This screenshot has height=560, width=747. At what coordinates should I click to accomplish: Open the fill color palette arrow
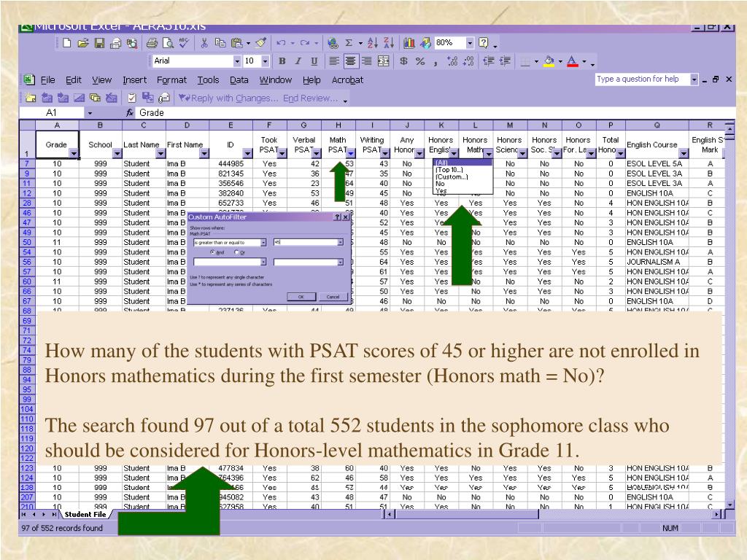pyautogui.click(x=560, y=61)
